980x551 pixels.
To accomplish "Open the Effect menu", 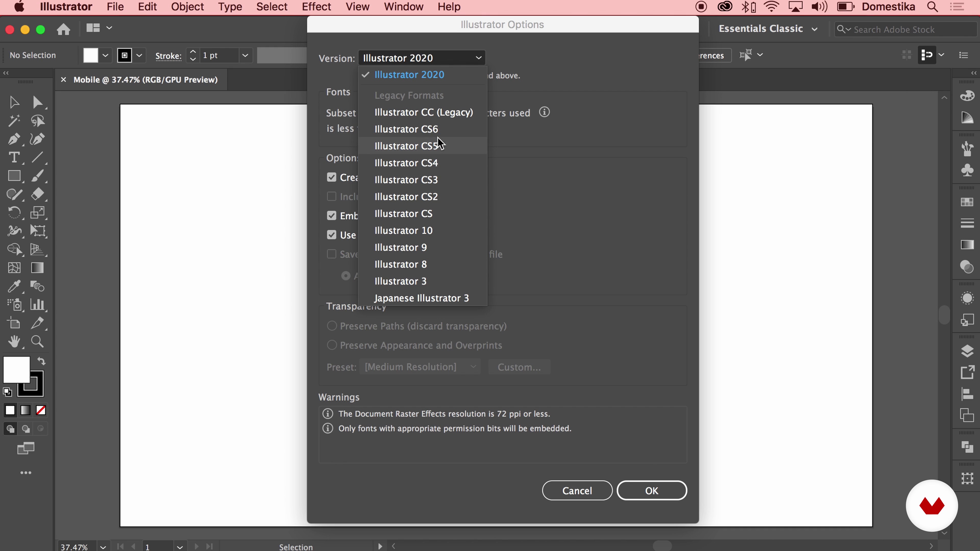I will click(x=316, y=7).
